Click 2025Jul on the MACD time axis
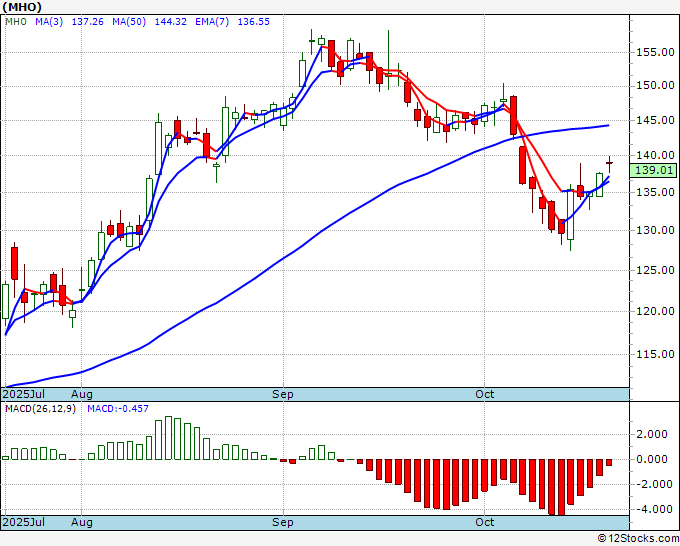 (x=24, y=522)
